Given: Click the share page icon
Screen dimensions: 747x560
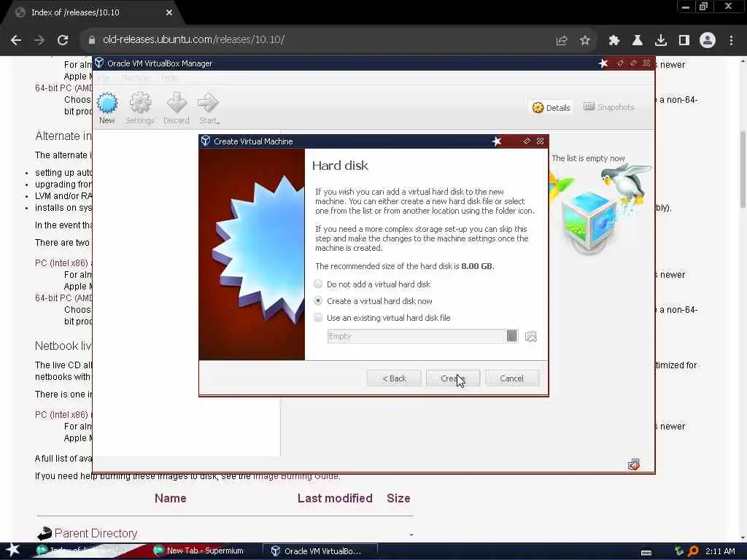Looking at the screenshot, I should point(562,41).
